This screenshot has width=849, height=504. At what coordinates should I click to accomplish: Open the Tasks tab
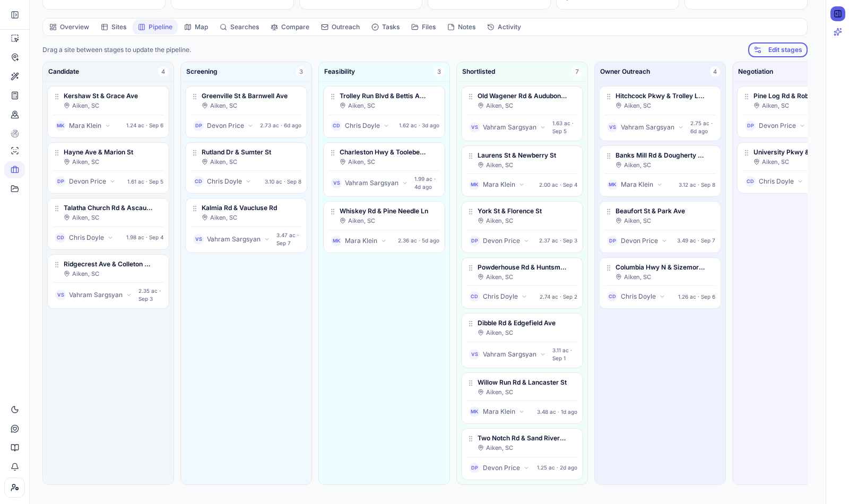tap(386, 27)
